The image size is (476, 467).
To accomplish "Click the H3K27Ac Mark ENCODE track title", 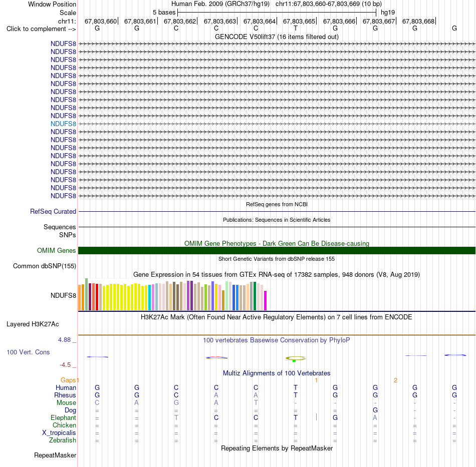I will pos(277,317).
